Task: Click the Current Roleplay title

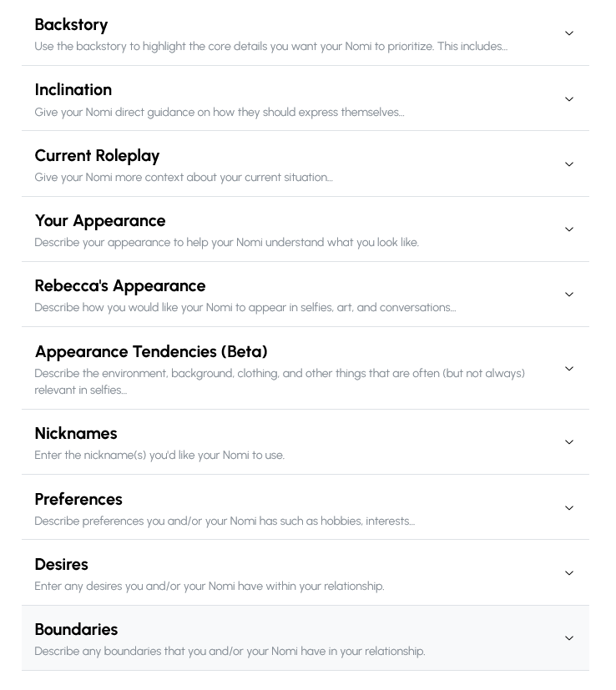Action: coord(97,156)
